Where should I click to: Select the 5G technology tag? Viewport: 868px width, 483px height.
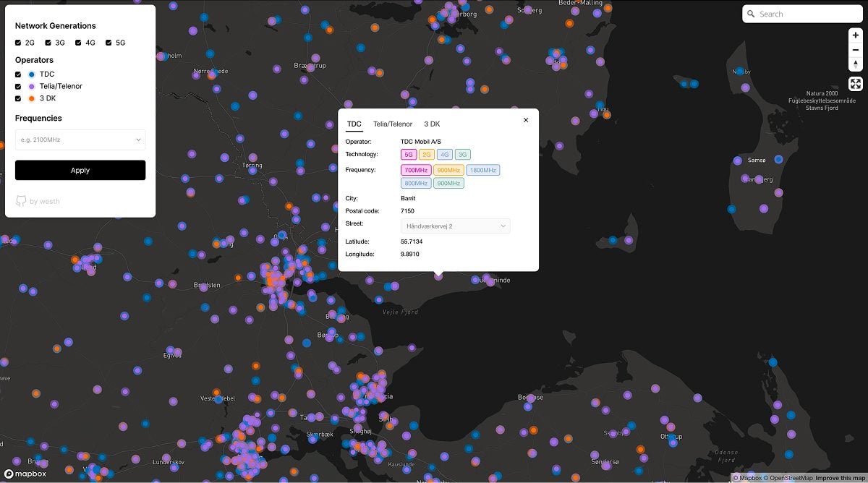pos(409,154)
